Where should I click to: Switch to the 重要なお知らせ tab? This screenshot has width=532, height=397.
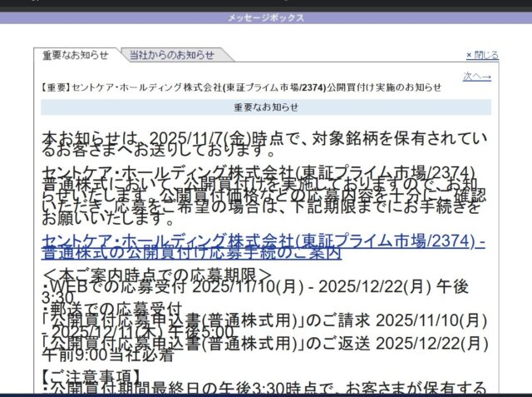[x=76, y=55]
